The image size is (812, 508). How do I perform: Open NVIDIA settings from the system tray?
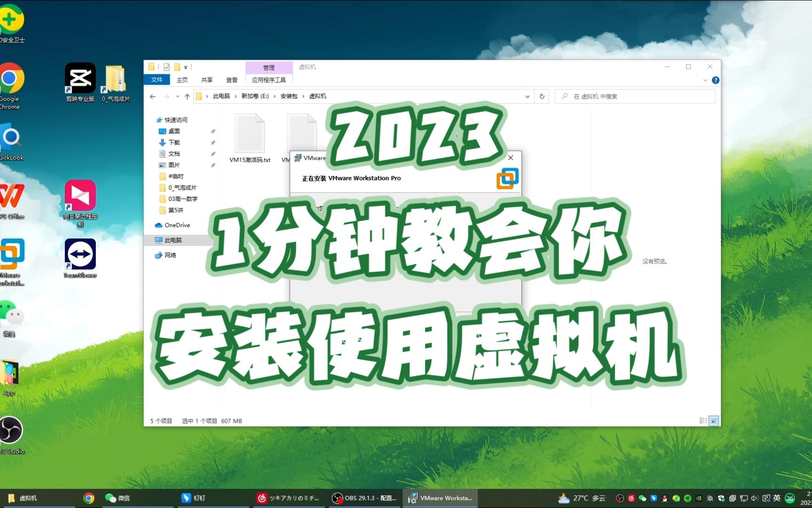[699, 498]
